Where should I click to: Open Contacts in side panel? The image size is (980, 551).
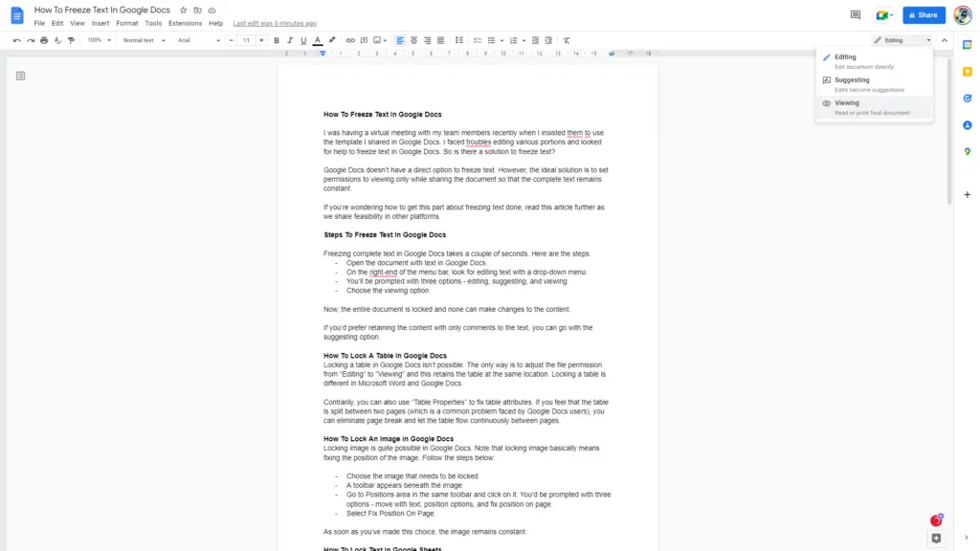click(x=967, y=125)
